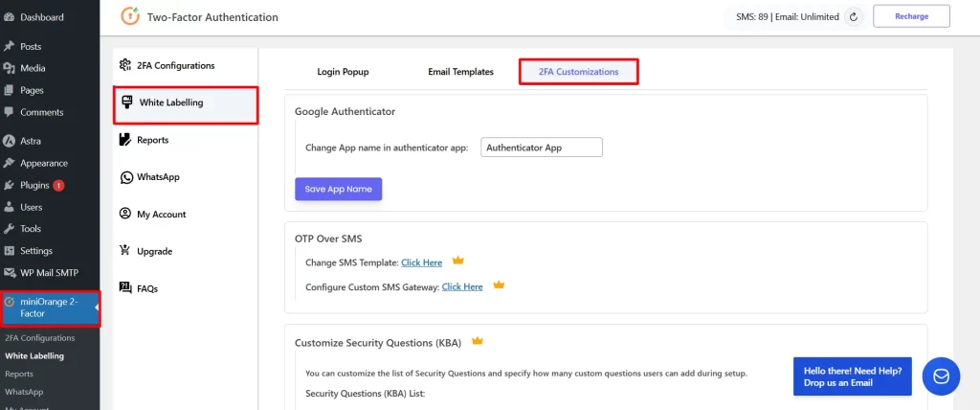Open the Media label in admin menu

coord(33,68)
